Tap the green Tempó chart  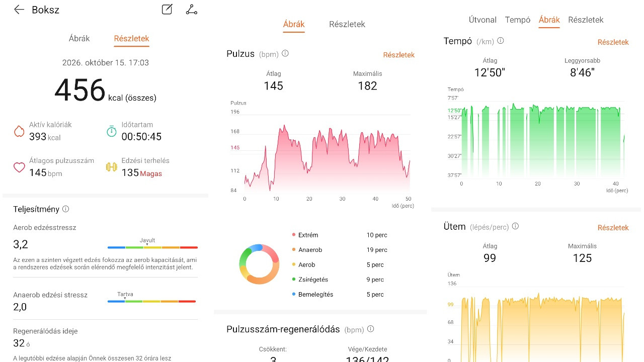pos(543,141)
